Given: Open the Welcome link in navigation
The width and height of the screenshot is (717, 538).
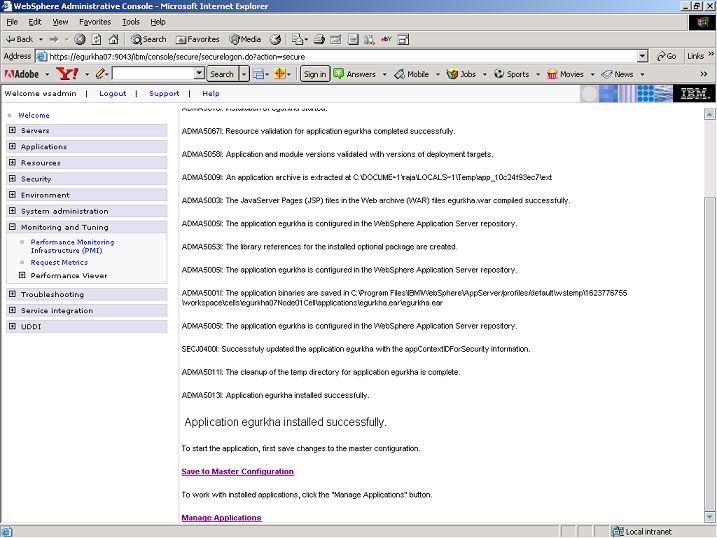Looking at the screenshot, I should [34, 115].
